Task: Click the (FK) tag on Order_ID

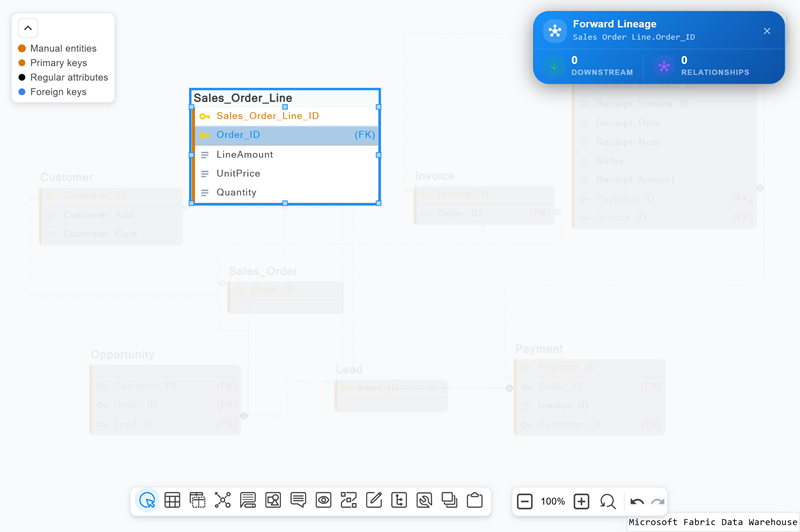Action: click(365, 135)
